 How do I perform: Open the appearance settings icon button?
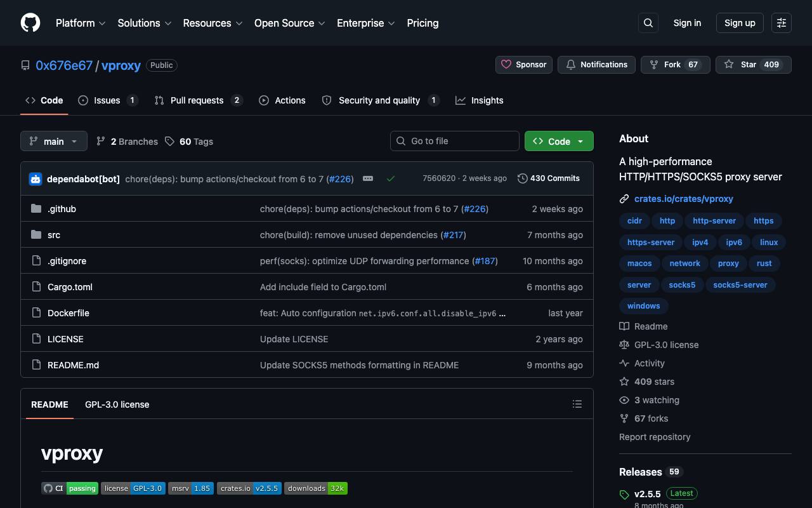click(x=782, y=23)
